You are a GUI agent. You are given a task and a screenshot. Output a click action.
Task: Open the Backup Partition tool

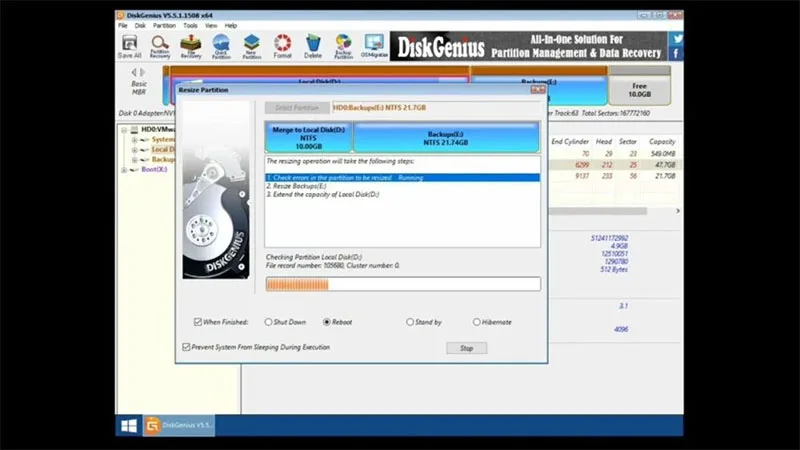(343, 46)
